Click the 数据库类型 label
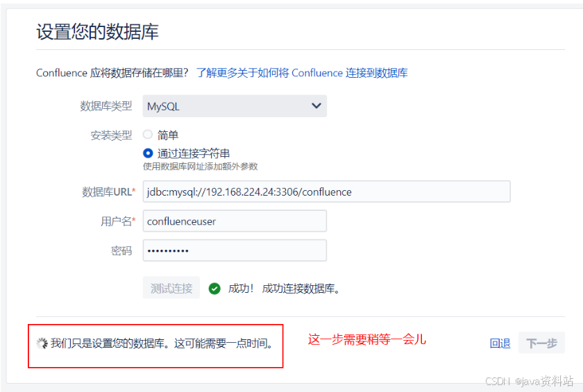This screenshot has width=583, height=392. click(106, 106)
